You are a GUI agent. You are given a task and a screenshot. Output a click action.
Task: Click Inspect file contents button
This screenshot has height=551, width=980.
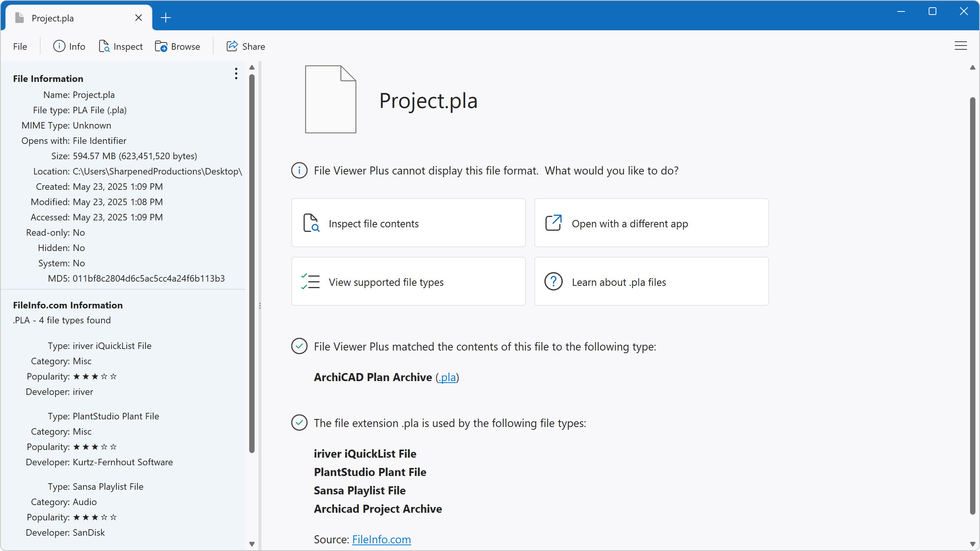click(408, 223)
